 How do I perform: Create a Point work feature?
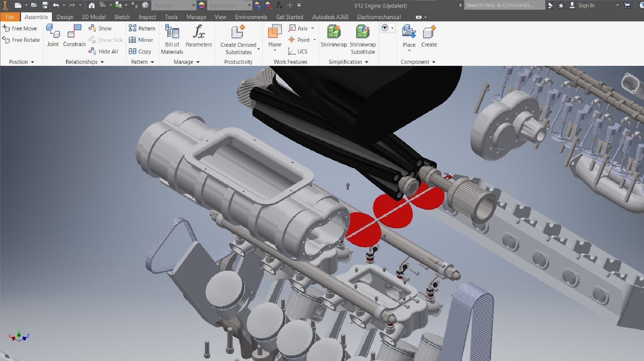point(299,40)
